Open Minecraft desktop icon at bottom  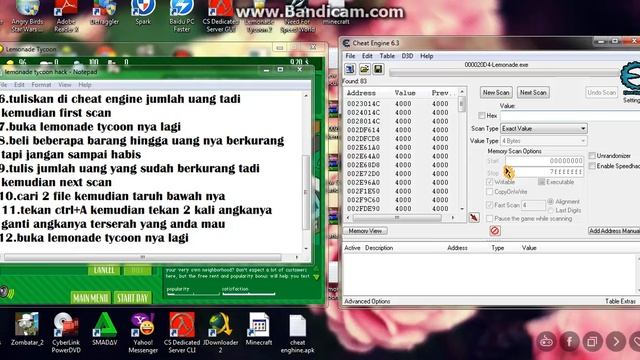(x=259, y=329)
